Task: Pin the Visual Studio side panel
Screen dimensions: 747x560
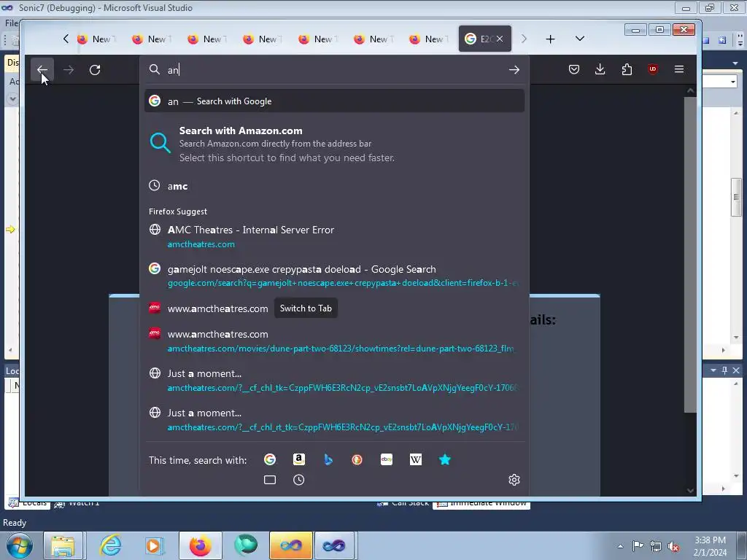Action: pos(724,370)
